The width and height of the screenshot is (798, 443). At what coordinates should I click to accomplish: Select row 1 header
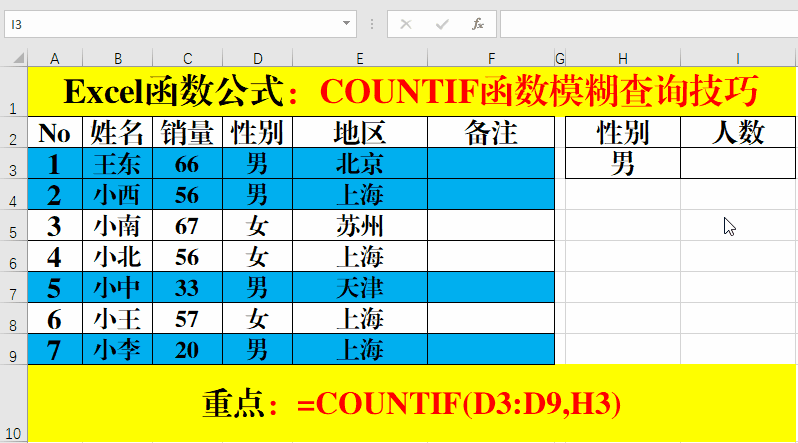pos(14,92)
